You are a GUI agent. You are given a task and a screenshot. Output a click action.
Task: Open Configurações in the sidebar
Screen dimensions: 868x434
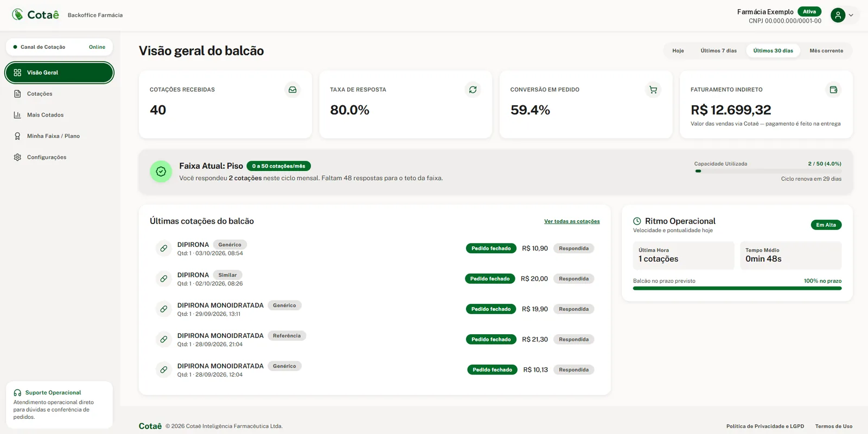(x=59, y=157)
